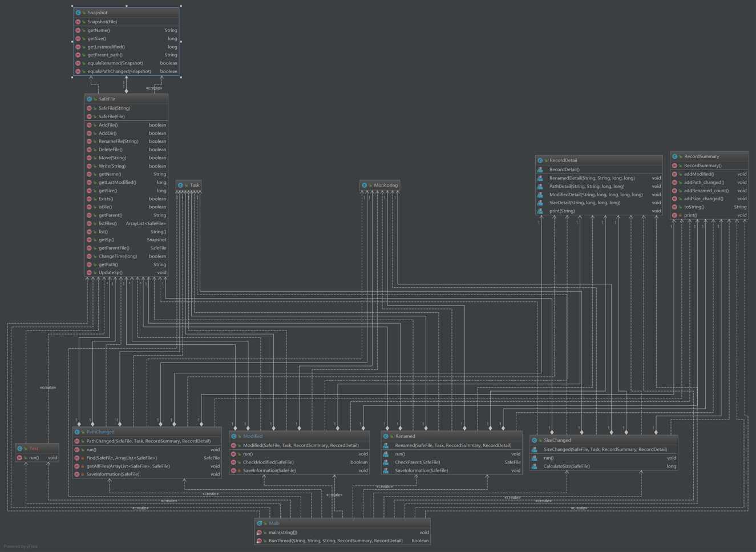Click the class icon of PathChanged node

pyautogui.click(x=77, y=432)
